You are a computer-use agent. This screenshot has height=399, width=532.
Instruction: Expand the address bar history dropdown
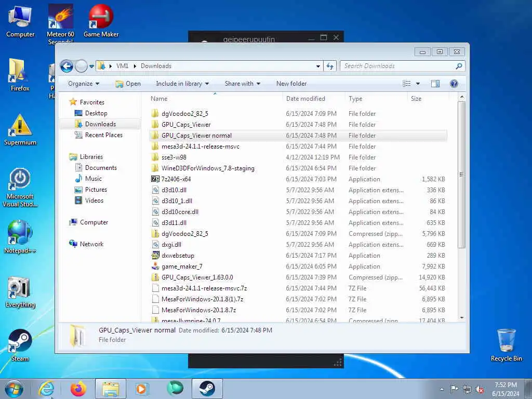point(318,66)
